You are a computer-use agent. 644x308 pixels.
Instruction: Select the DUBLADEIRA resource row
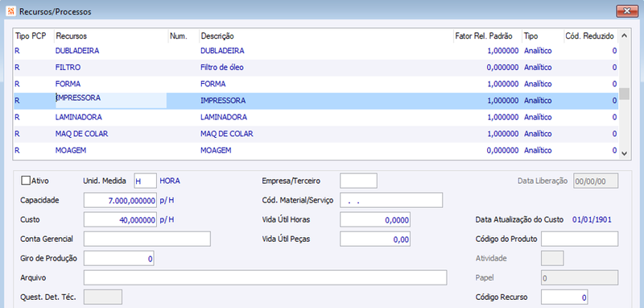[x=316, y=51]
